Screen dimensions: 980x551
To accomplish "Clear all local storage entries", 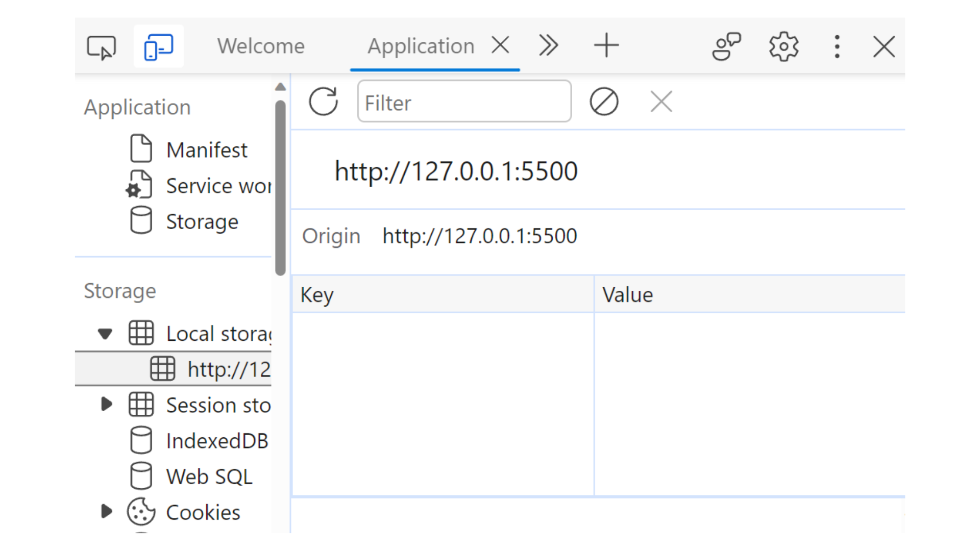I will 604,102.
